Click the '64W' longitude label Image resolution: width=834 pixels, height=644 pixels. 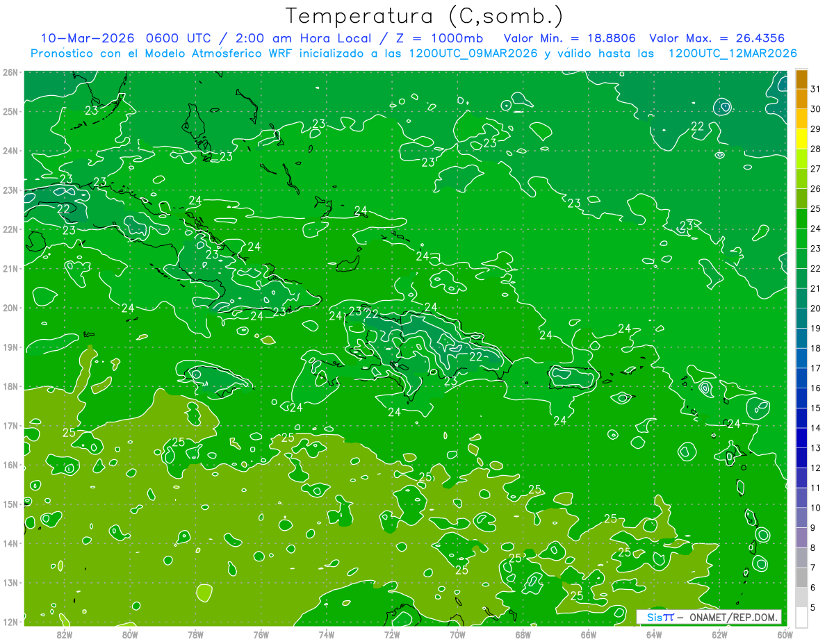[x=654, y=634]
